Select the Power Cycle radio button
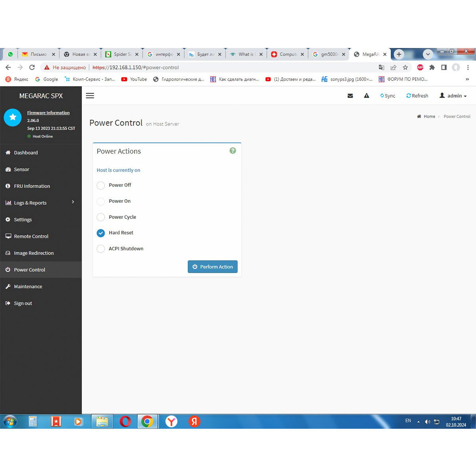Image resolution: width=476 pixels, height=476 pixels. [x=101, y=217]
